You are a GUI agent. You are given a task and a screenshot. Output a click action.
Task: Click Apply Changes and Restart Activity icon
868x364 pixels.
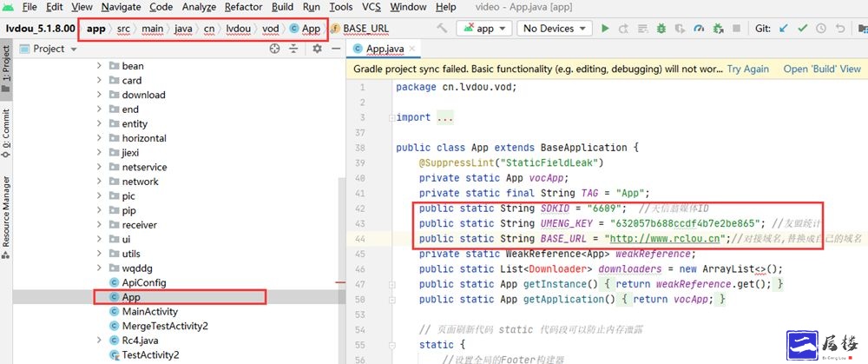(624, 29)
